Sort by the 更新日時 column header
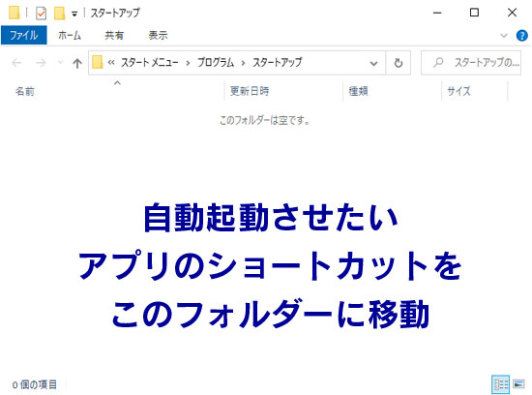The width and height of the screenshot is (532, 395). [x=250, y=91]
